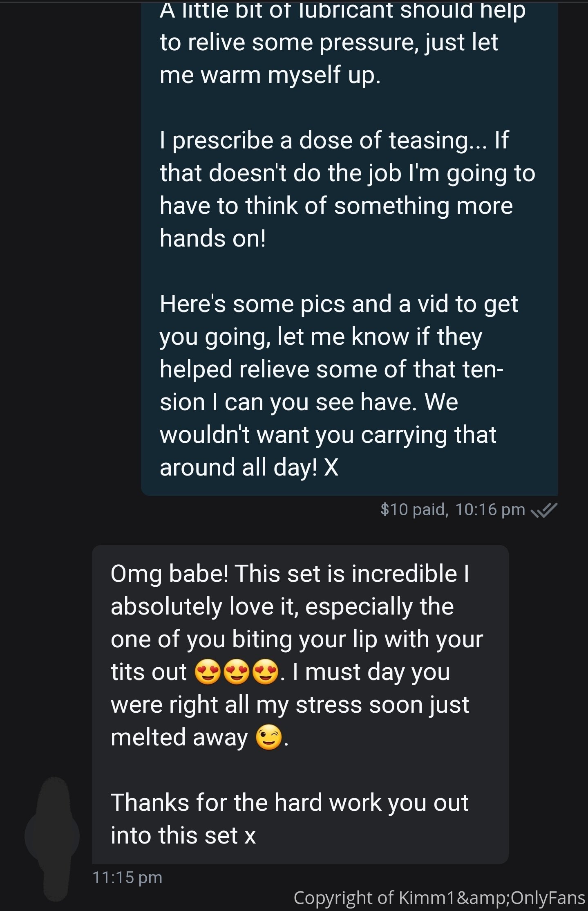Click the middle heart-eyes emoji
Image resolution: width=588 pixels, height=911 pixels.
coord(237,672)
